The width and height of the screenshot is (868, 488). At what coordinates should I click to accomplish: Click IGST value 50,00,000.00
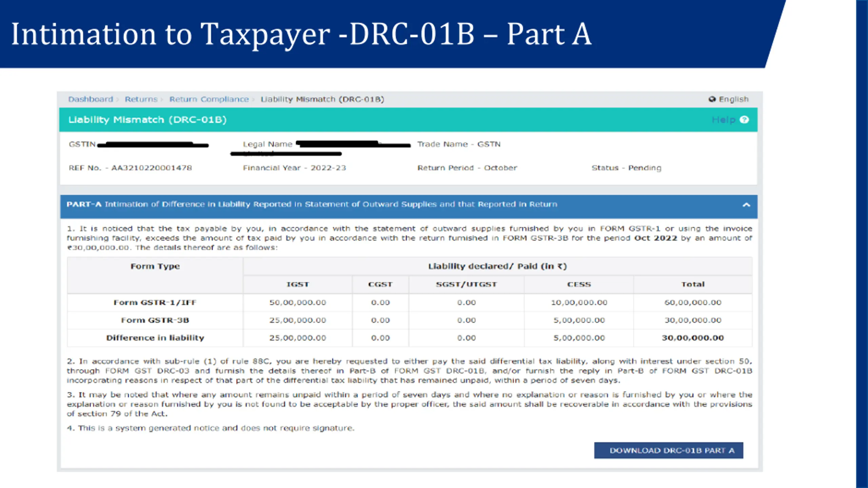click(298, 302)
